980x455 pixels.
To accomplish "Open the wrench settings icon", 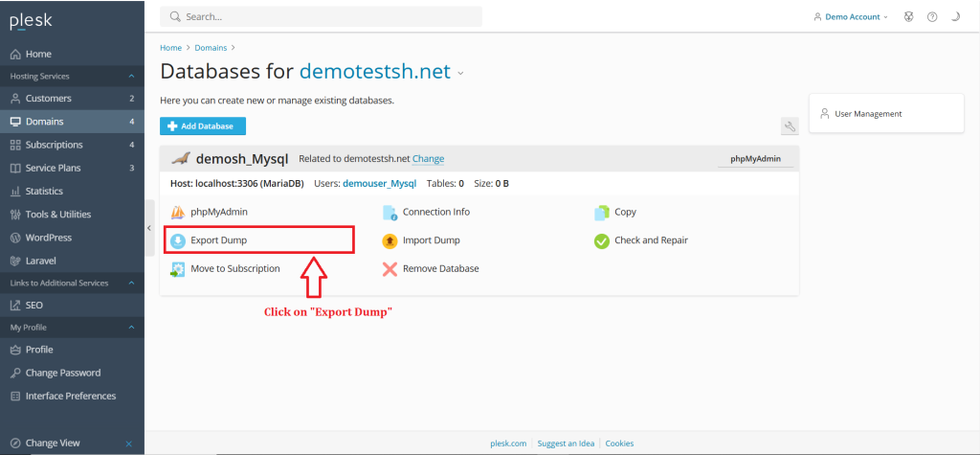I will tap(790, 126).
